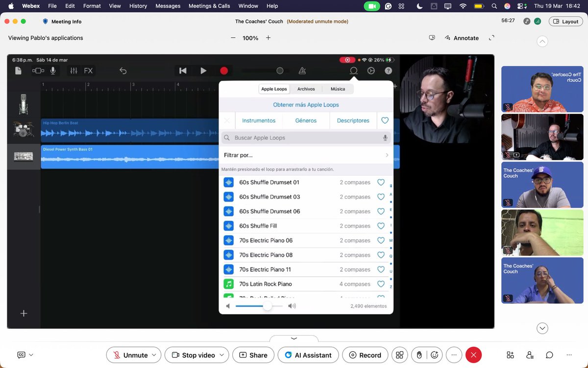Viewport: 588px width, 368px height.
Task: Open the FX panel
Action: [88, 71]
